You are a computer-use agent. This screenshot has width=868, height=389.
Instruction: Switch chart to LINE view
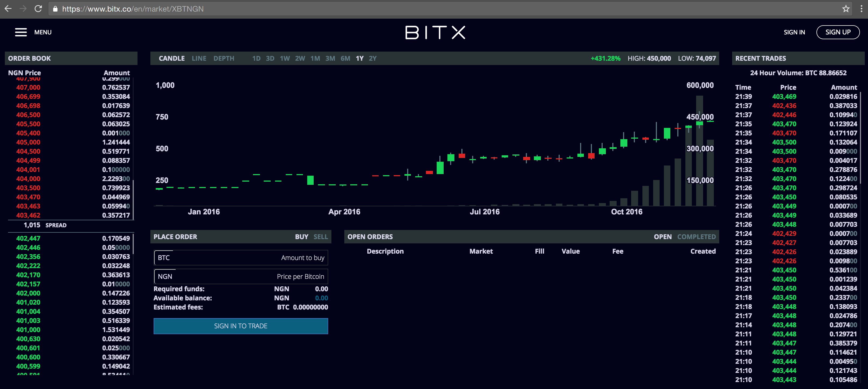pos(199,58)
